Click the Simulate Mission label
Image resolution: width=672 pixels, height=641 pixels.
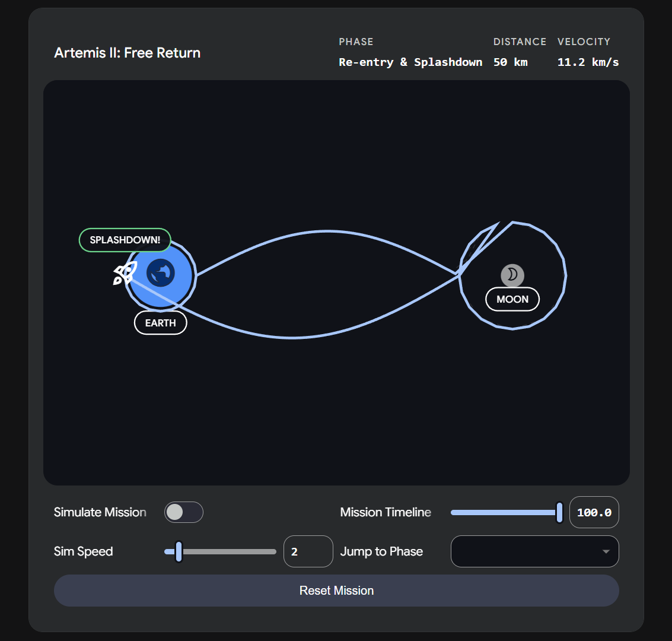(x=100, y=512)
